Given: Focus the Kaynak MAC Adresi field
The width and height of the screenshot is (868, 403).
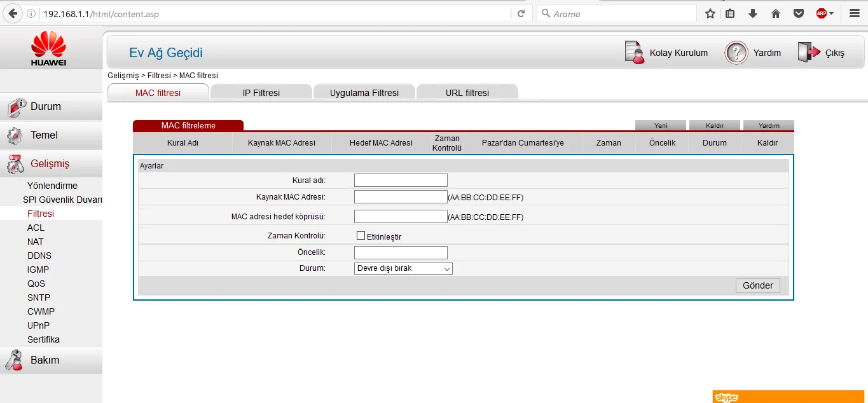Looking at the screenshot, I should 401,197.
